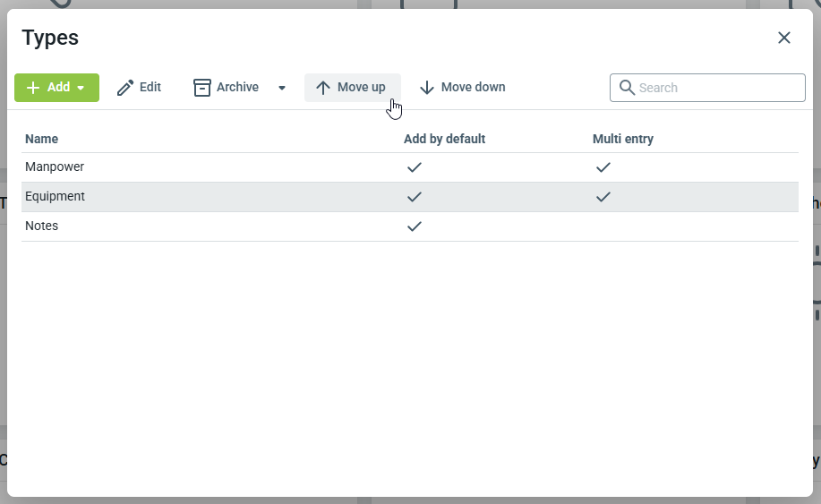Click the Move down arrow icon
Screen dimensions: 821x504
tap(427, 88)
